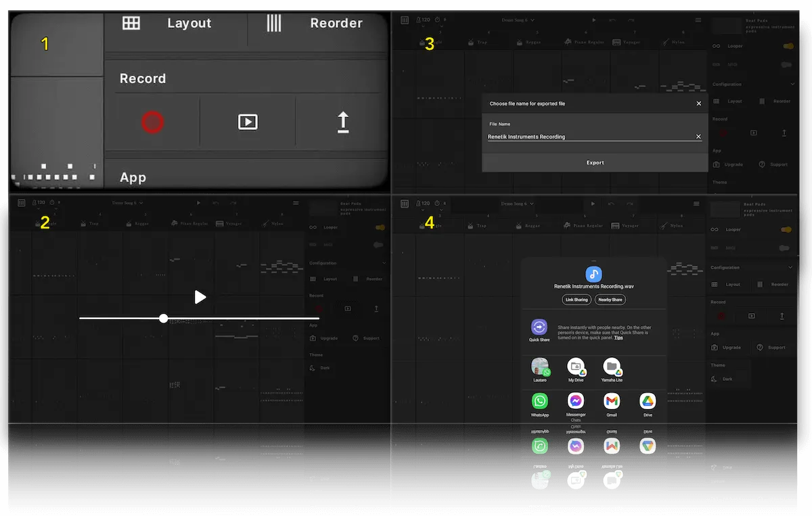Toggle the Looper switch in panel 4

point(786,229)
